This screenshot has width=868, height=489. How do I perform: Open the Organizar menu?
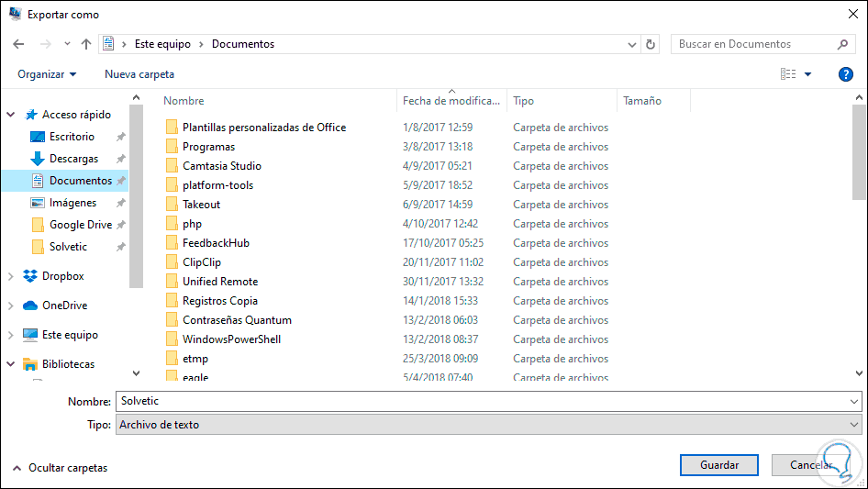point(47,74)
